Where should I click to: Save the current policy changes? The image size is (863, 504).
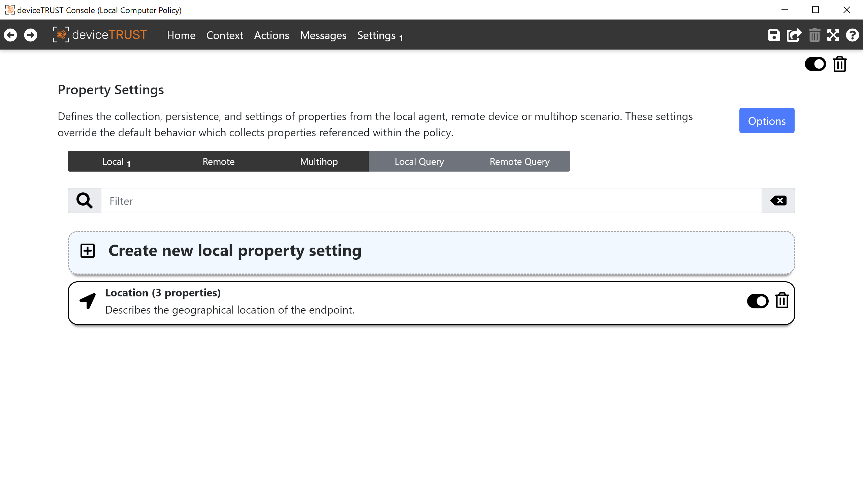[x=774, y=35]
